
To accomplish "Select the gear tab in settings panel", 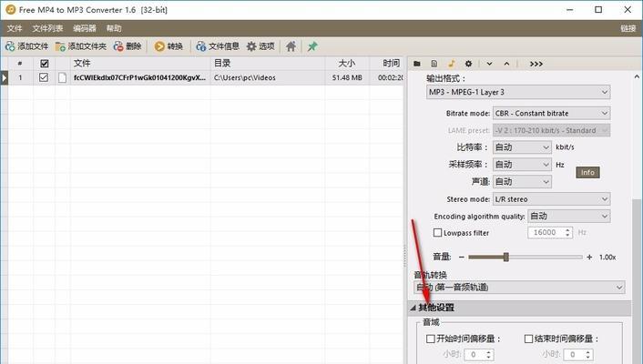I will coord(468,64).
